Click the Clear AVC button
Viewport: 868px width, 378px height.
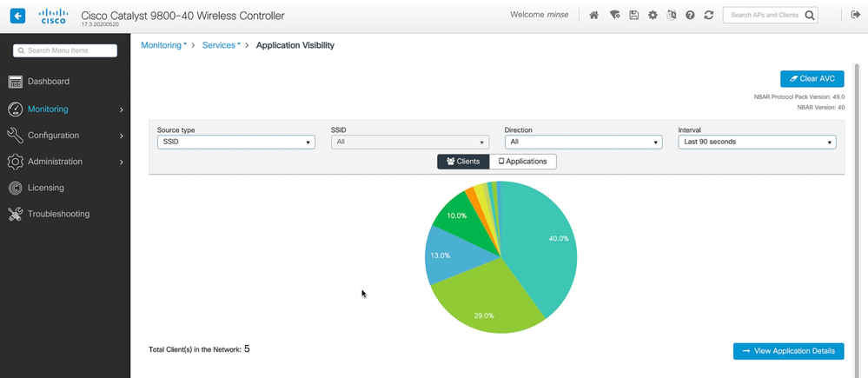pyautogui.click(x=812, y=78)
